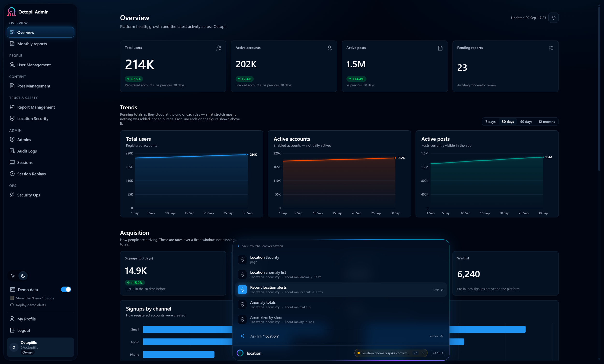Click the Phone bar in Signups by channel
Screen dimensions: 604x364
[x=179, y=354]
